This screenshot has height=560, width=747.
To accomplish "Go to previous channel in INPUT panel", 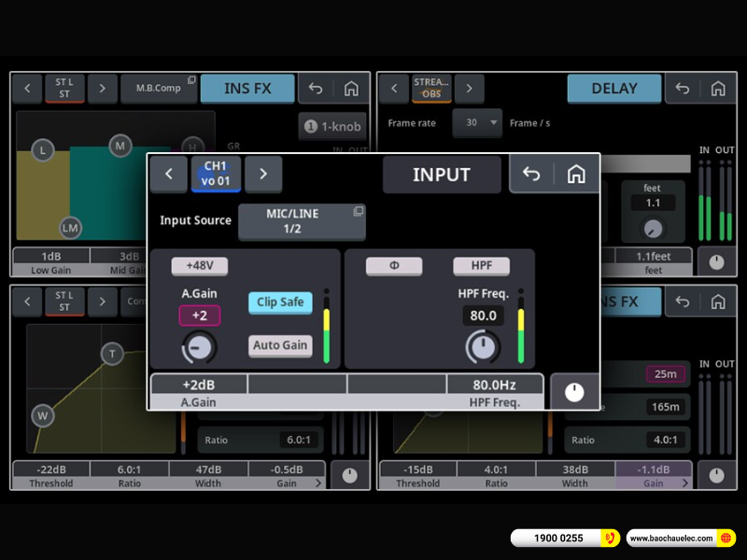I will [169, 174].
